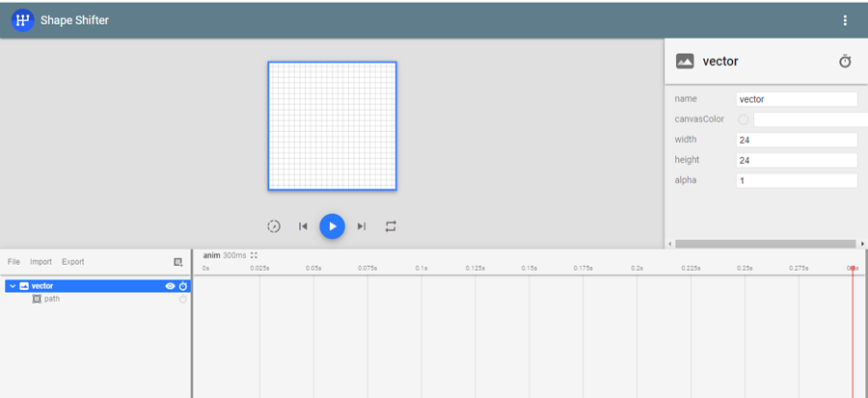Click the height field showing 24

797,160
